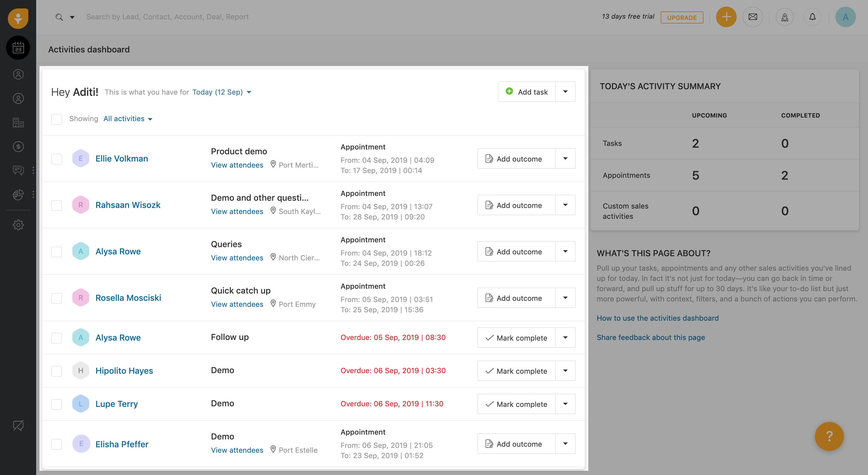Open View attendees for Quick catch up
The height and width of the screenshot is (475, 868).
237,304
